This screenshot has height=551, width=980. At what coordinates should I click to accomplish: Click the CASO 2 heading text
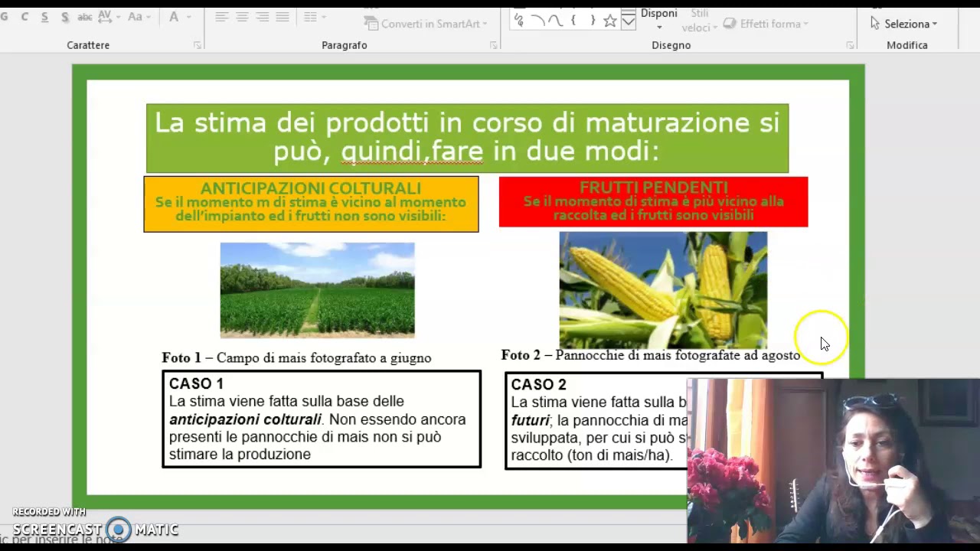[538, 384]
